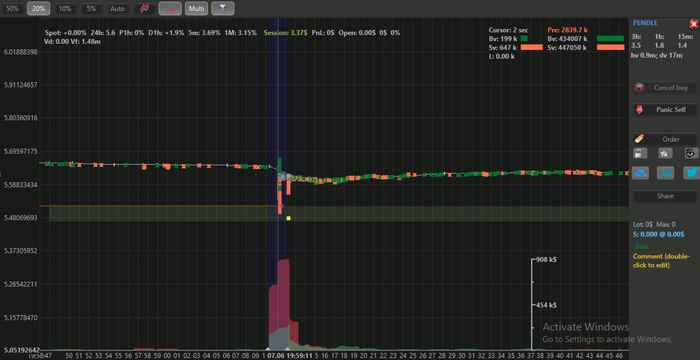Open the teal trend chart icon
Viewport: 700px width, 360px height.
[665, 173]
